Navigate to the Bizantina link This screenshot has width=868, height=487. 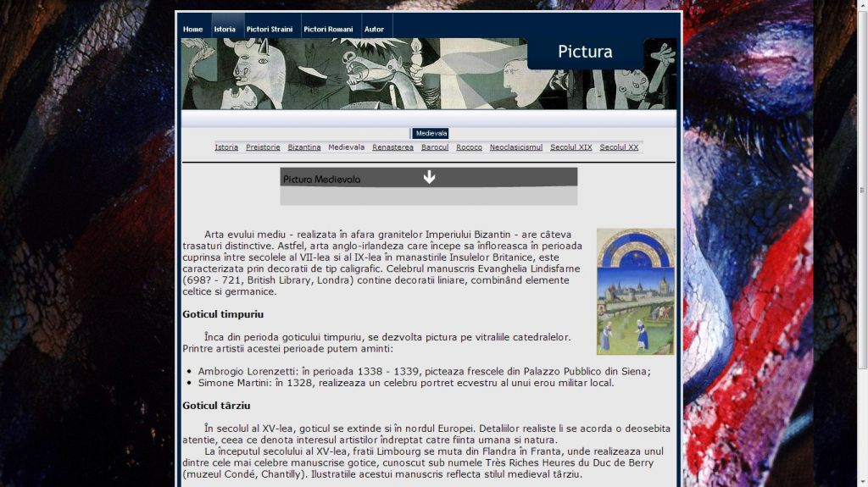click(304, 147)
